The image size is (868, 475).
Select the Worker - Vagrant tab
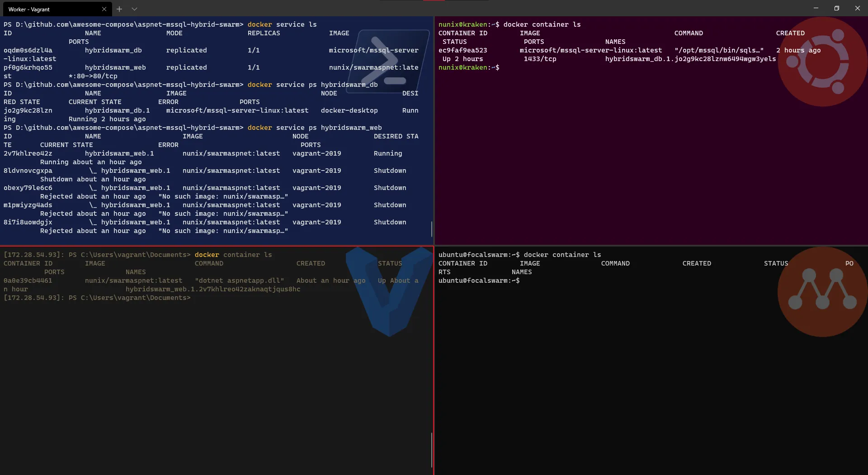tap(50, 9)
